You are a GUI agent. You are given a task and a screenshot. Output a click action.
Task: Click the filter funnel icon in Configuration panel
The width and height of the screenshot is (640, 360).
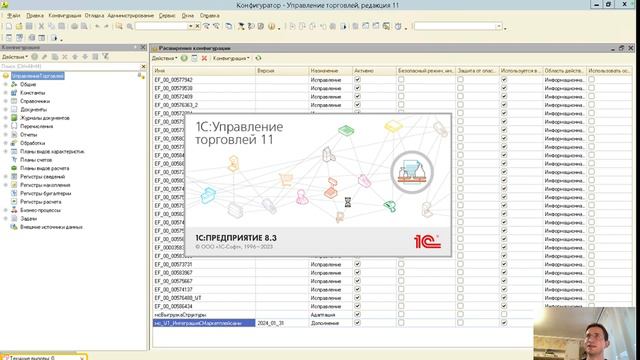point(105,57)
